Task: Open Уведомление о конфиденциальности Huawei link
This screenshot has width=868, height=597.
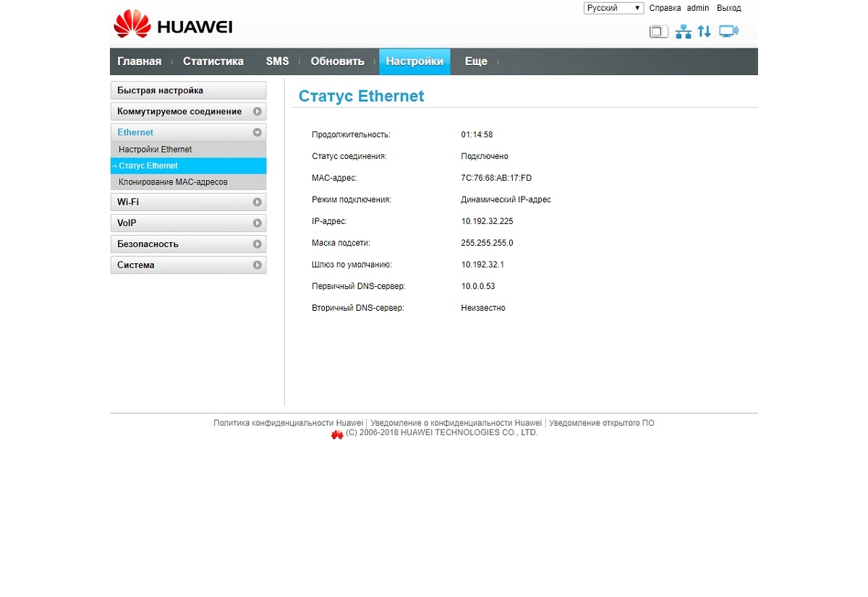Action: coord(456,423)
